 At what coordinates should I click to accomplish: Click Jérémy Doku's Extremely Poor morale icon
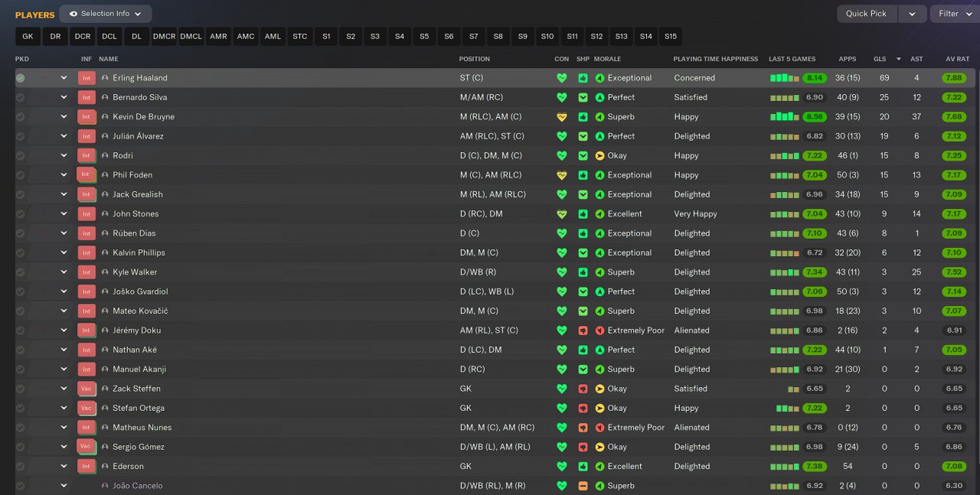point(600,331)
